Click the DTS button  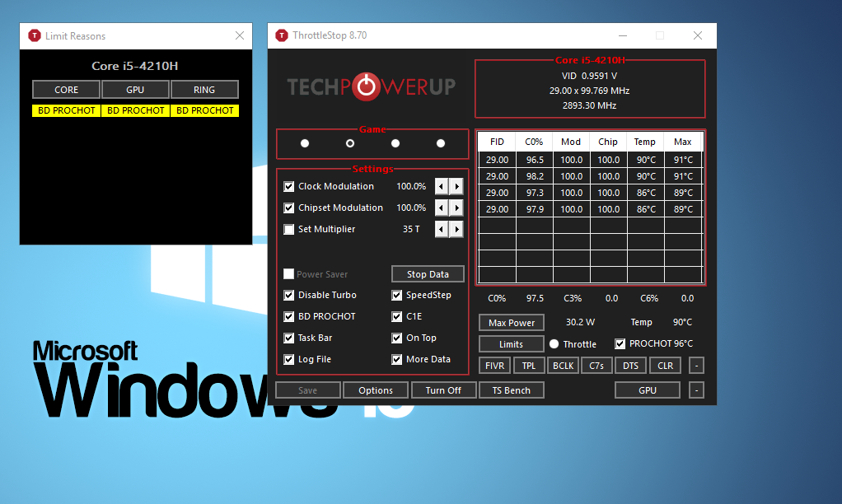630,366
